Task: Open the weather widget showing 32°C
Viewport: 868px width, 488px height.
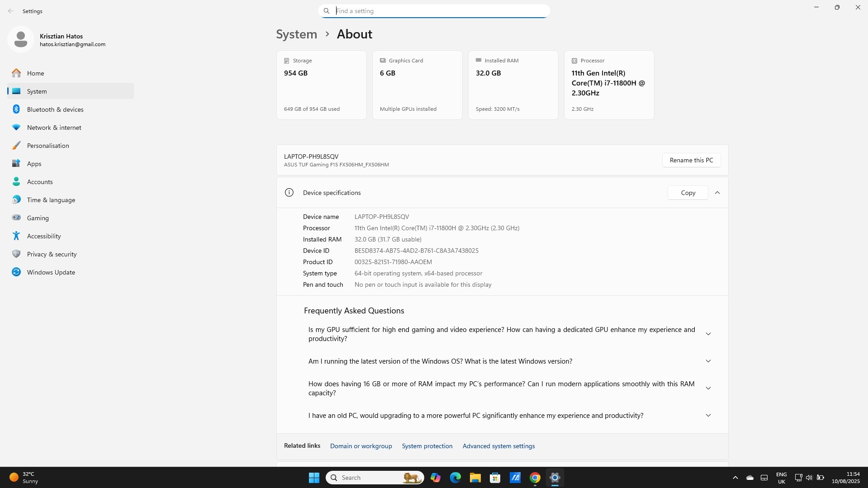Action: coord(24,478)
